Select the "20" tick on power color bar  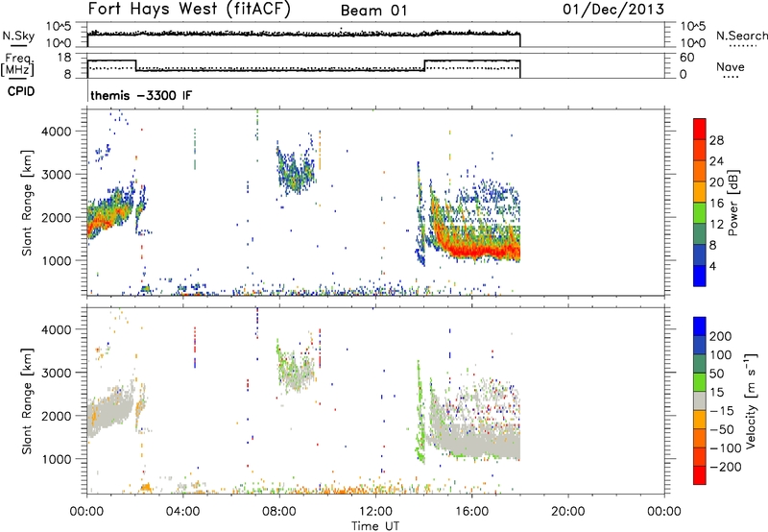tap(716, 182)
